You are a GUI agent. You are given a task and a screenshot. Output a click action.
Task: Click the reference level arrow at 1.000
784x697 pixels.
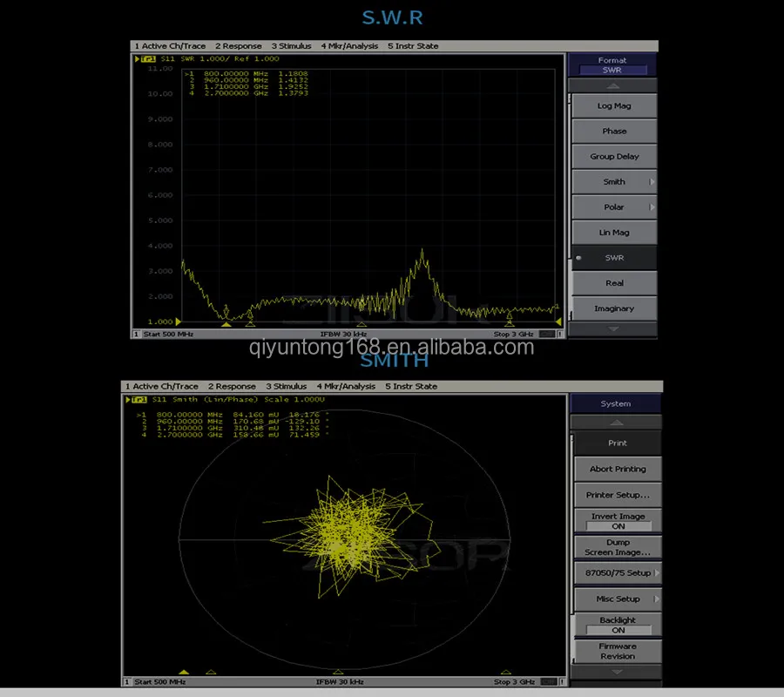pyautogui.click(x=179, y=321)
